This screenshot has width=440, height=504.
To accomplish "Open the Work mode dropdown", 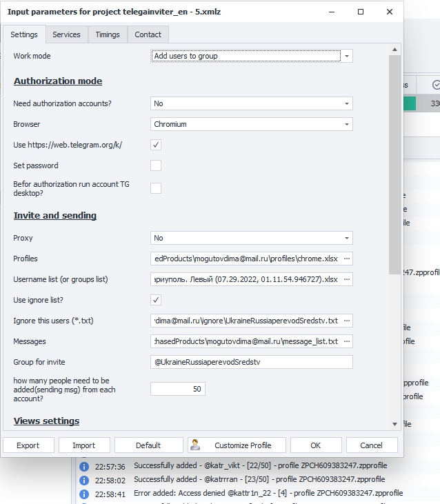I will pos(252,56).
